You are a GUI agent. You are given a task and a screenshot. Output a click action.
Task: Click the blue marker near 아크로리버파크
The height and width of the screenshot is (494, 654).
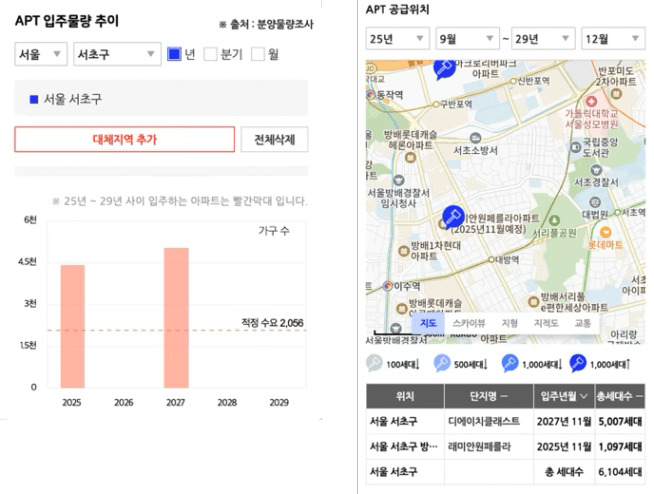pyautogui.click(x=444, y=69)
